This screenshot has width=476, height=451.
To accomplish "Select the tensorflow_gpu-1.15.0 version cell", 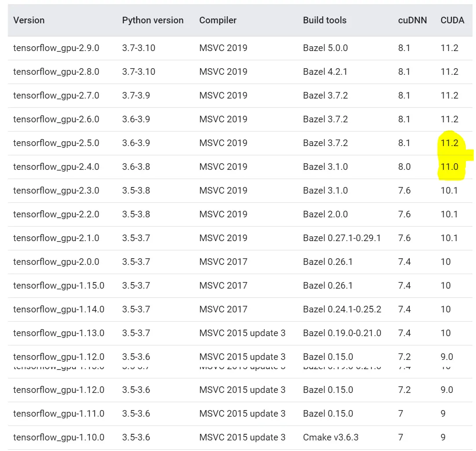I will pos(58,286).
